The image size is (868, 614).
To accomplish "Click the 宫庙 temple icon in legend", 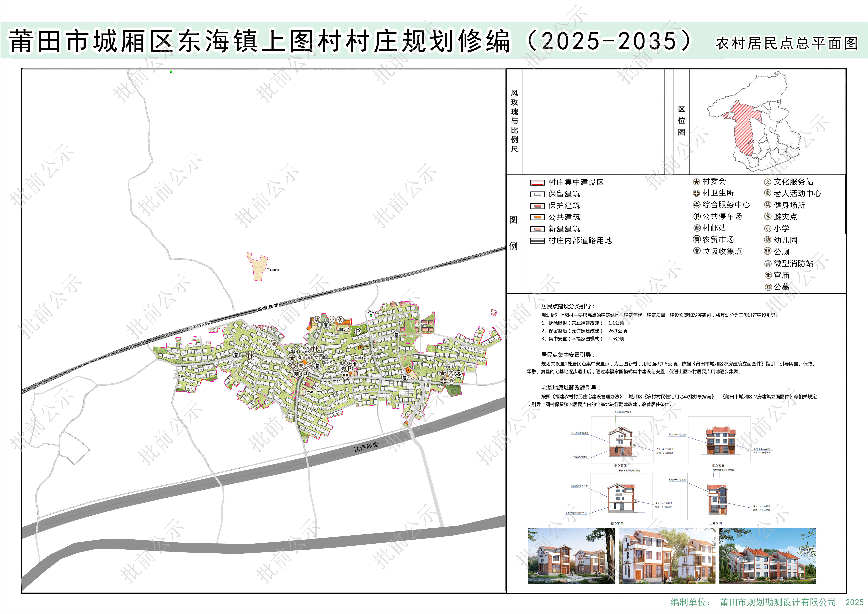I will pyautogui.click(x=768, y=275).
